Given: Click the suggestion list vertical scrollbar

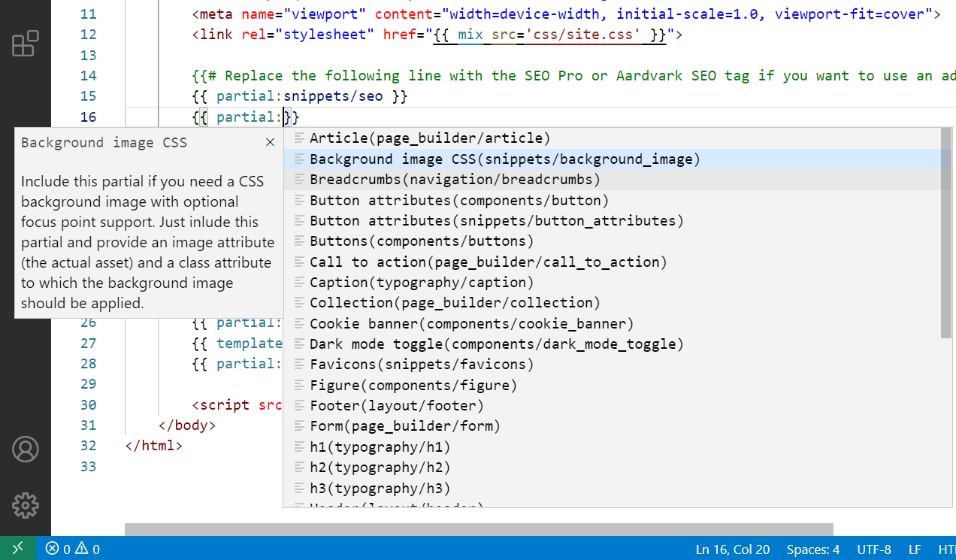Looking at the screenshot, I should tap(946, 233).
